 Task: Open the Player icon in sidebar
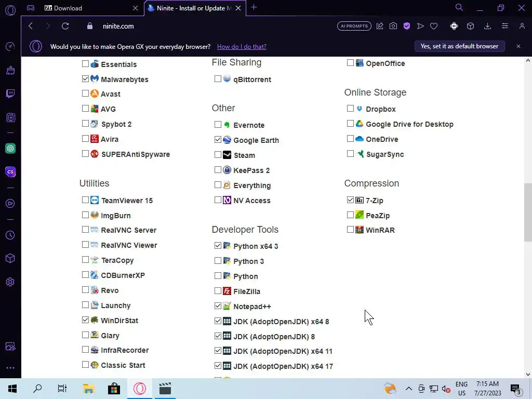click(x=10, y=203)
